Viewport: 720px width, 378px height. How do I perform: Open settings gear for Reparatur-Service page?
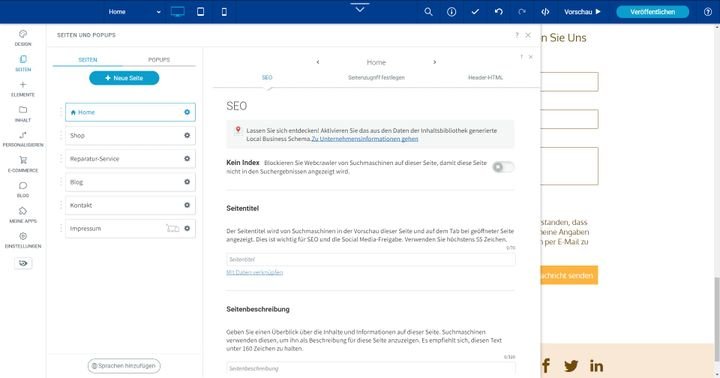click(x=187, y=158)
